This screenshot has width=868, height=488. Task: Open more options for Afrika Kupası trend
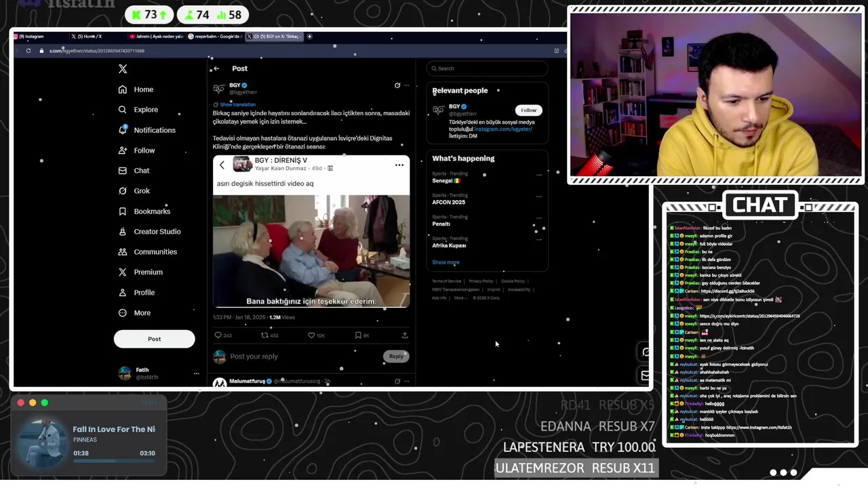click(539, 240)
